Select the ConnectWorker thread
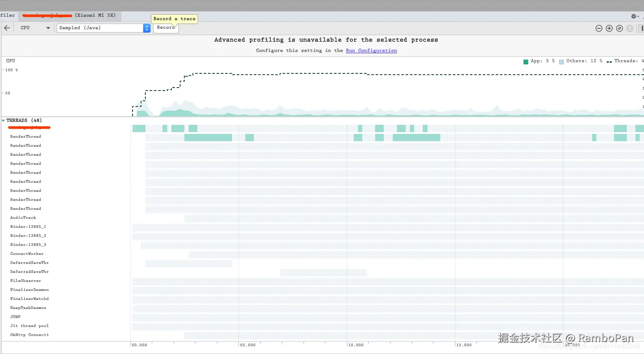644x354 pixels. click(27, 254)
